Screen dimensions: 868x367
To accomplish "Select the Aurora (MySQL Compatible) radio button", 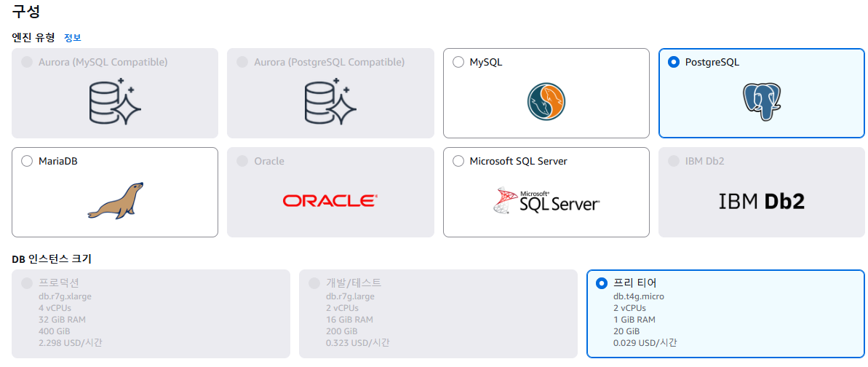I will pyautogui.click(x=27, y=62).
